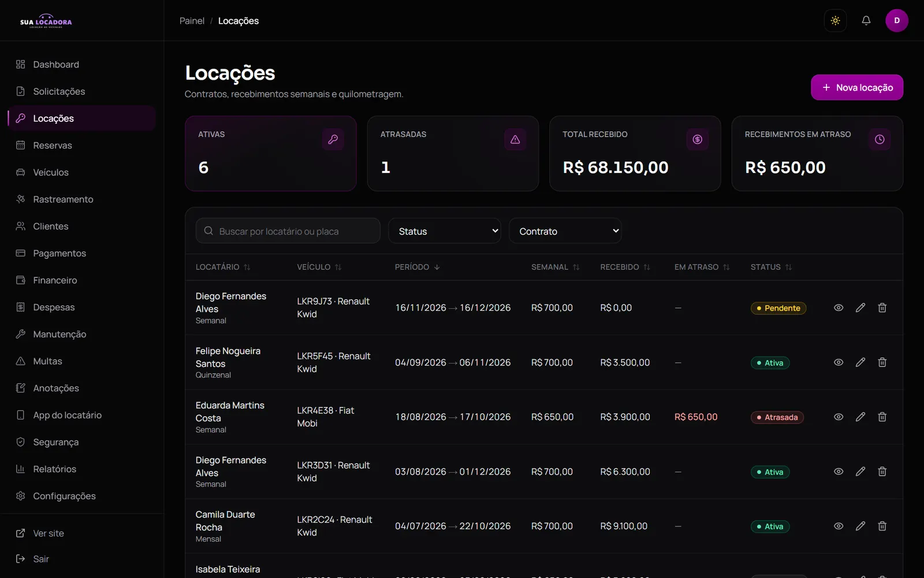Viewport: 924px width, 578px height.
Task: Go to Multas page
Action: pos(82,361)
